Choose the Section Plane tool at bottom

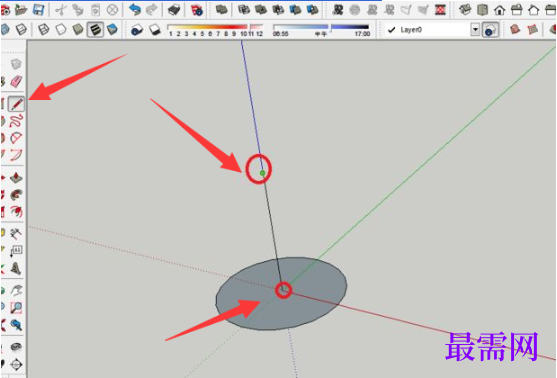pos(16,364)
